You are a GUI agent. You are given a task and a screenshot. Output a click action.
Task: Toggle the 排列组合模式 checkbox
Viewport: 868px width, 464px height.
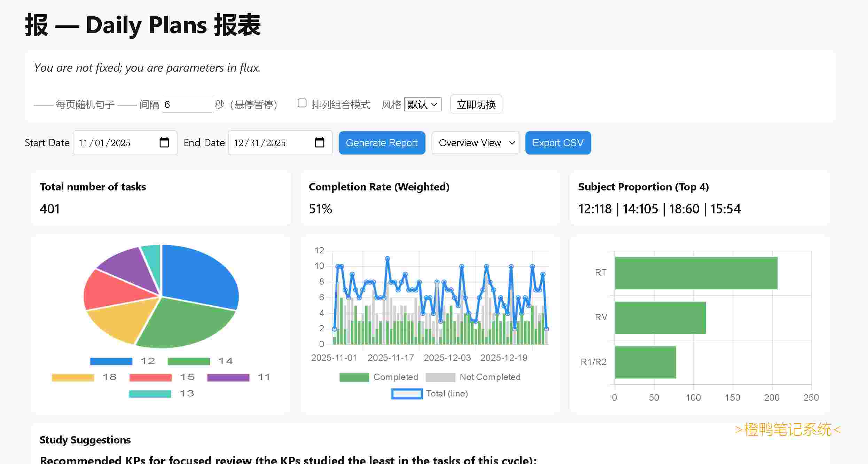pyautogui.click(x=302, y=103)
